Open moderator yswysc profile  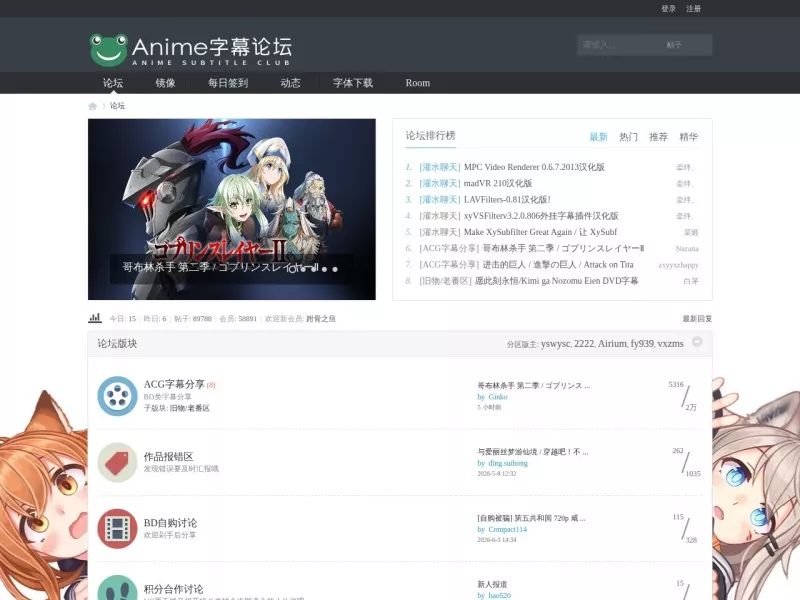point(556,343)
